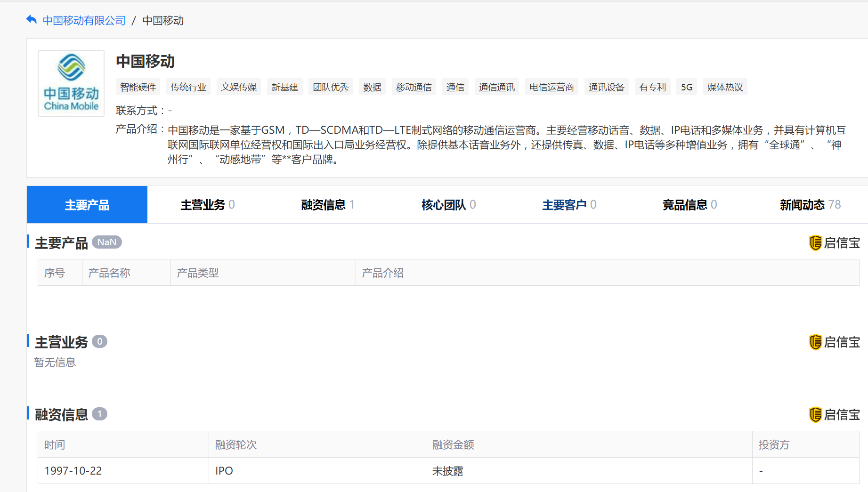
Task: Go to the 新闻动态 tab
Action: click(x=810, y=205)
